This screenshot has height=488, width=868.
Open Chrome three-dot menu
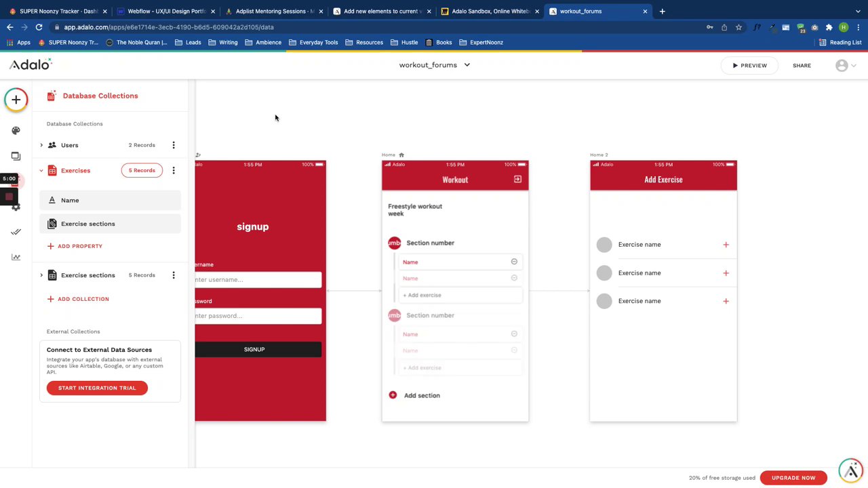[857, 27]
